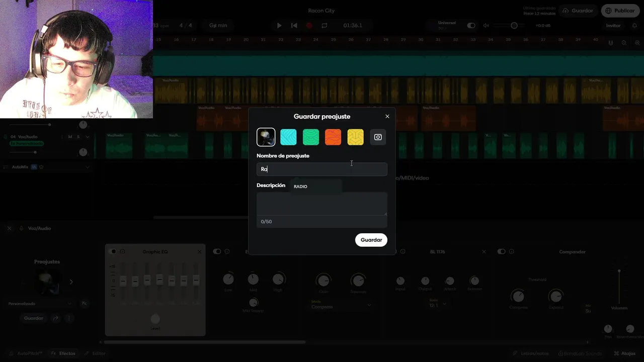Image resolution: width=644 pixels, height=362 pixels.
Task: Toggle the Universal switch in the transport bar
Action: [x=471, y=25]
